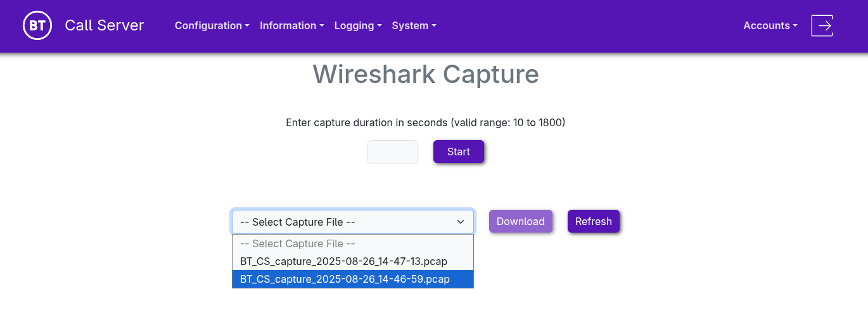Focus the capture duration input field

click(393, 152)
